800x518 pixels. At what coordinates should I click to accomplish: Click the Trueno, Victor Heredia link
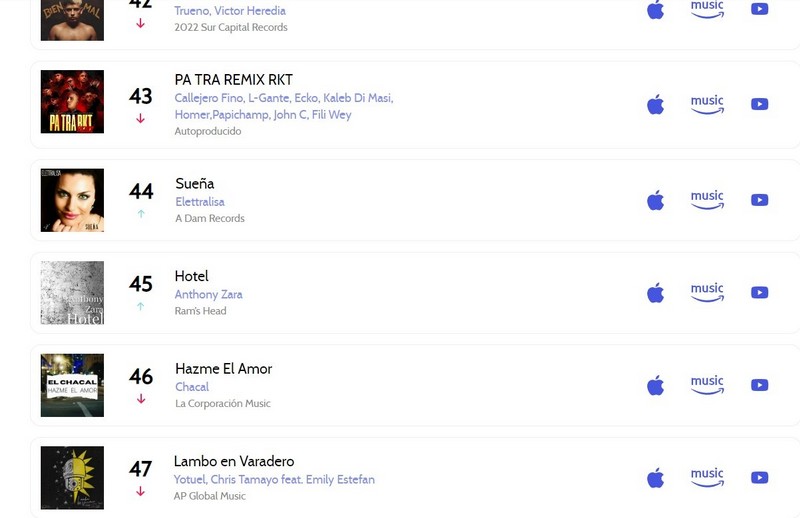[x=230, y=11]
